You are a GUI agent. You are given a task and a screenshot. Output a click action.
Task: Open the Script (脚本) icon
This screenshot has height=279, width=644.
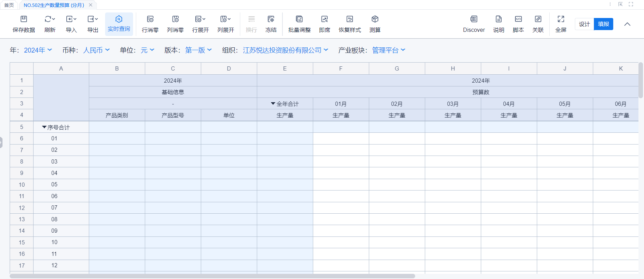click(518, 19)
